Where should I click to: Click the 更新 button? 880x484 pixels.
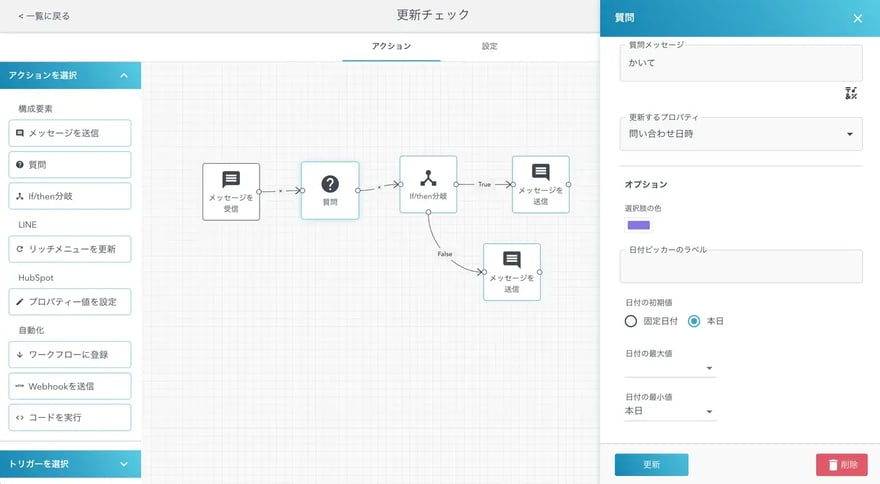point(651,464)
